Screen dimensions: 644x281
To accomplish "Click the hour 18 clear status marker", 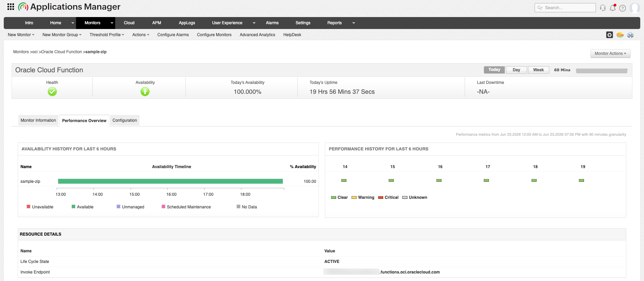I will coord(534,180).
